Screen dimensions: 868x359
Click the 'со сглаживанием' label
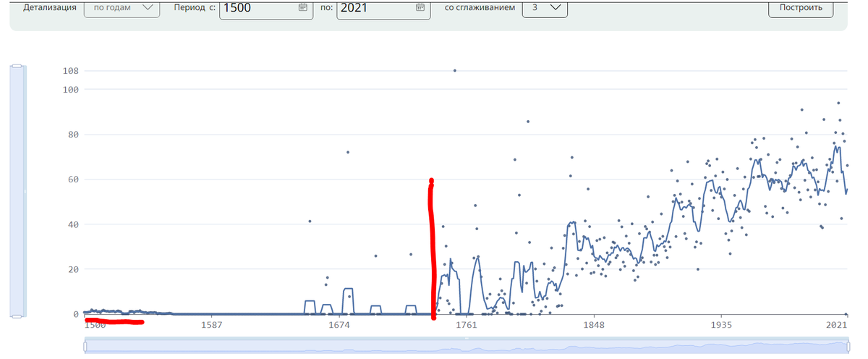[480, 7]
